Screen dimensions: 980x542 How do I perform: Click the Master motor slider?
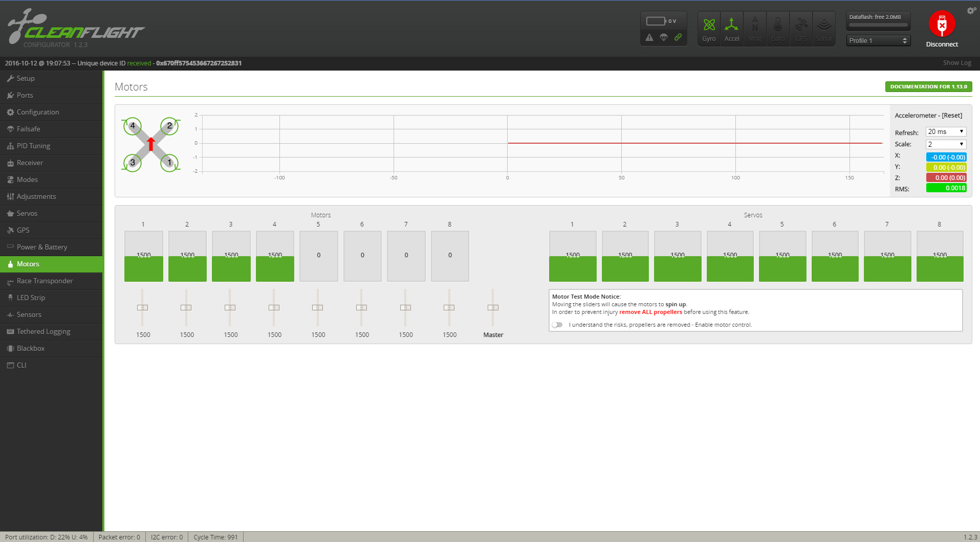pos(493,307)
